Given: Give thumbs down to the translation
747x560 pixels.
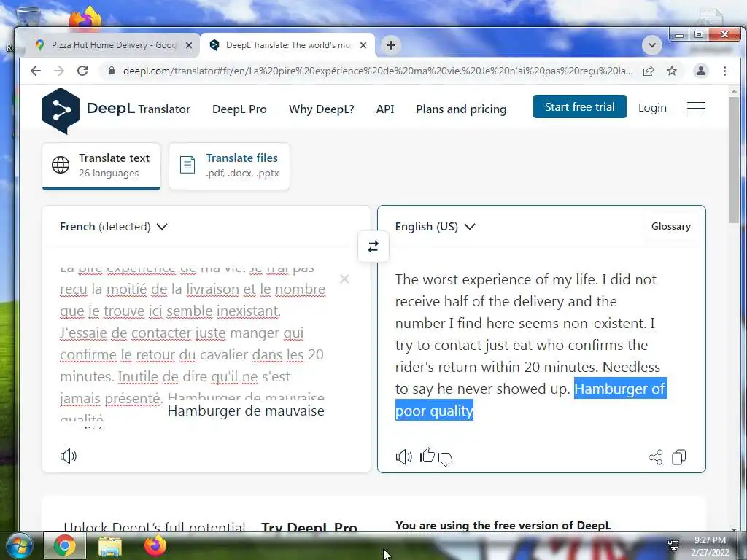Looking at the screenshot, I should 445,459.
